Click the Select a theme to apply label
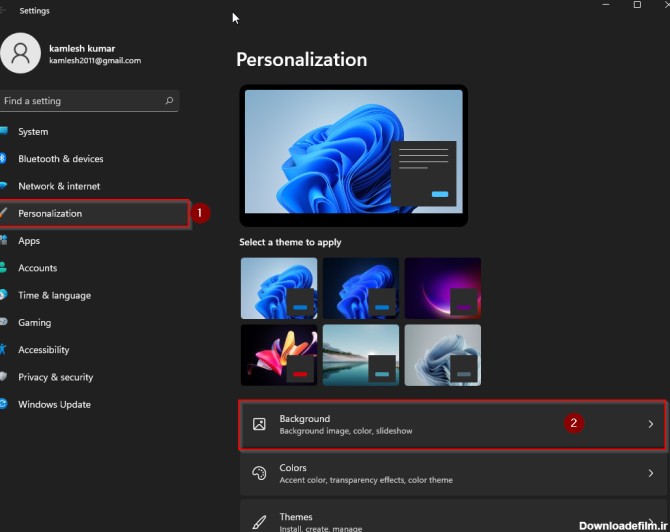Screen dimensions: 670x532 coord(290,242)
